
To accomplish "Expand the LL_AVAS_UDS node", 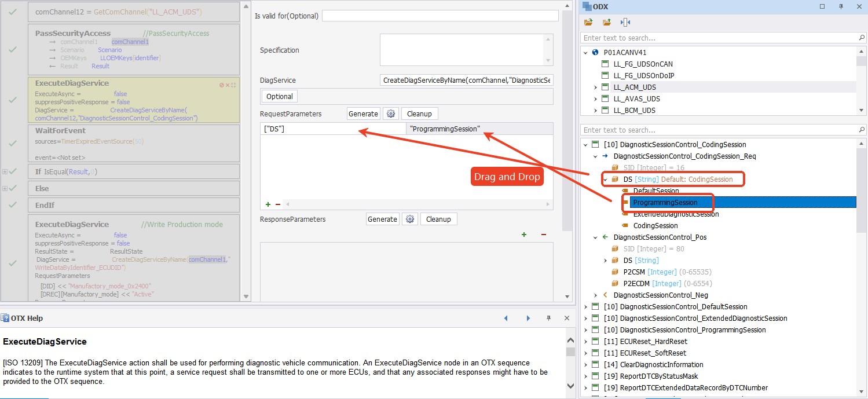I will click(596, 98).
